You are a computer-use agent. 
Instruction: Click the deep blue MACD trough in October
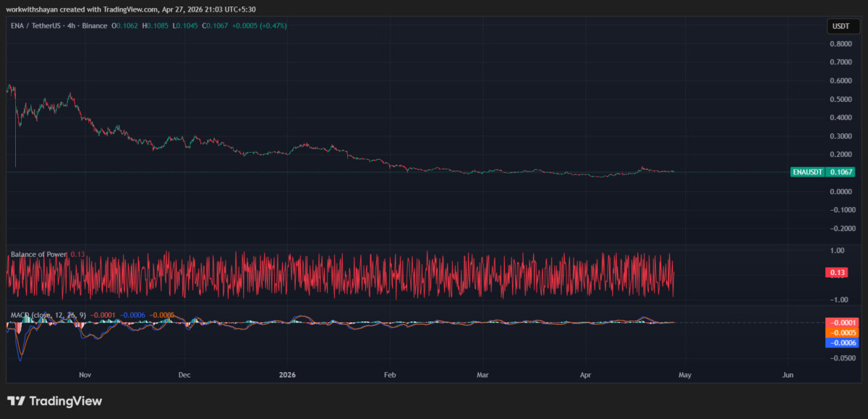click(x=20, y=358)
